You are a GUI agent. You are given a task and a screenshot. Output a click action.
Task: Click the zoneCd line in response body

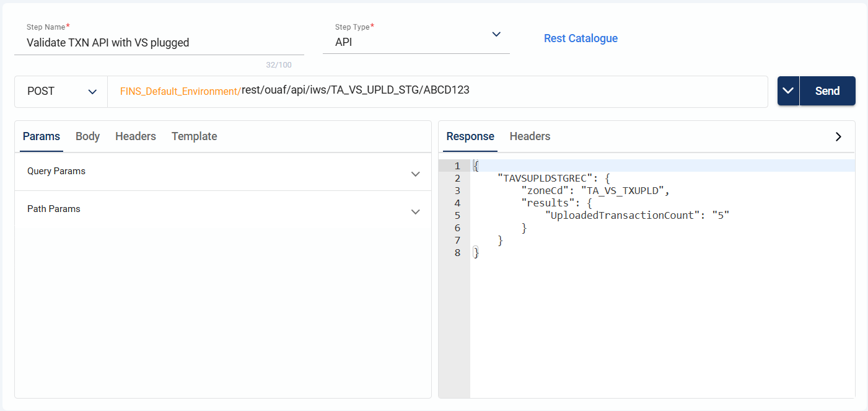(x=595, y=191)
